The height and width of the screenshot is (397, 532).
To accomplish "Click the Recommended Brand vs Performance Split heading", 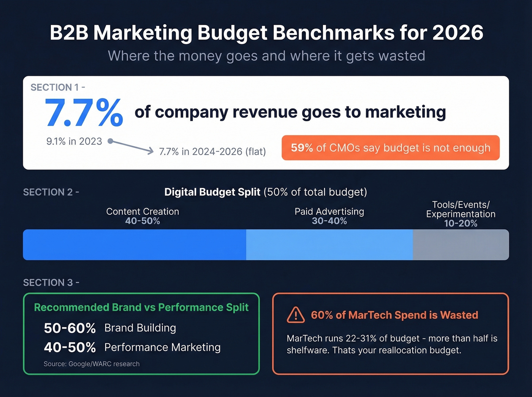I will 141,307.
